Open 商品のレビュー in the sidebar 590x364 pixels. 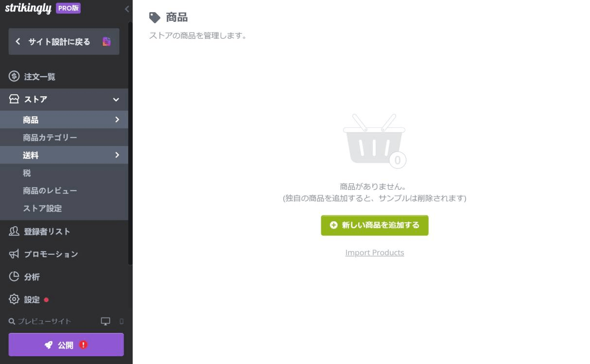click(49, 191)
